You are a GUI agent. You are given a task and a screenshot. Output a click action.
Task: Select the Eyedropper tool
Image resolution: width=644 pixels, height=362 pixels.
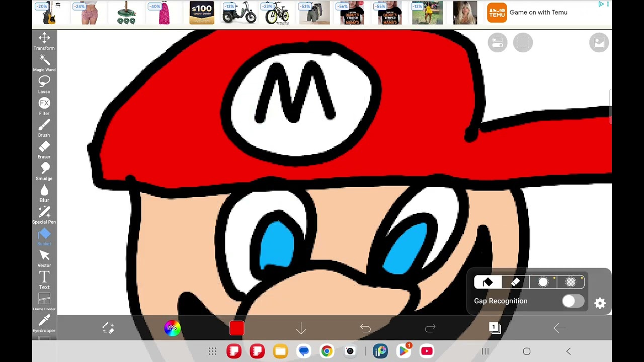tap(44, 323)
